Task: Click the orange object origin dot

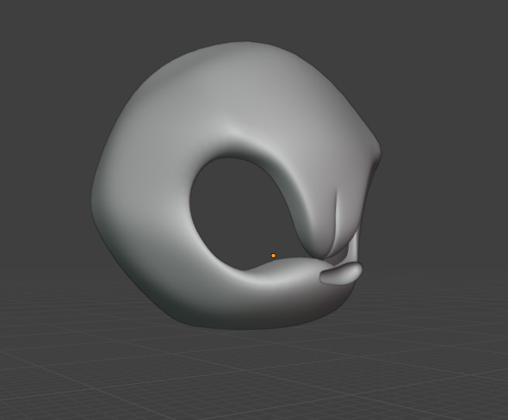Action: click(x=273, y=256)
